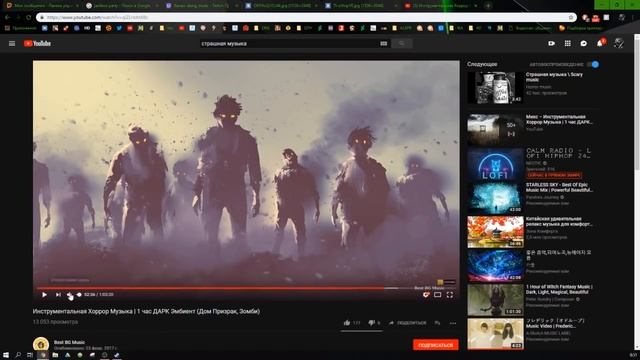
Task: Open File Explorer from taskbar
Action: point(55,355)
